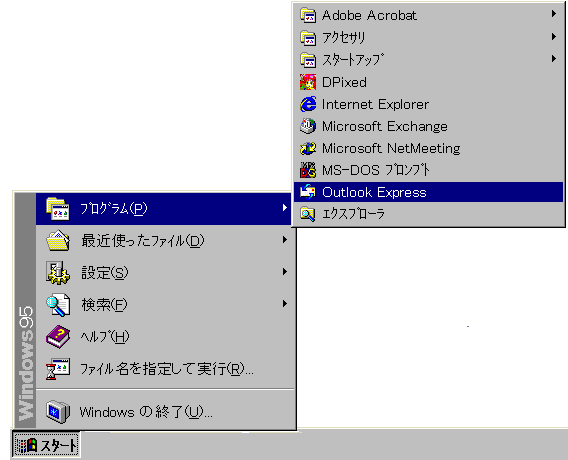The height and width of the screenshot is (460, 568).
Task: Select 設定(S) in Start menu
Action: [x=165, y=272]
